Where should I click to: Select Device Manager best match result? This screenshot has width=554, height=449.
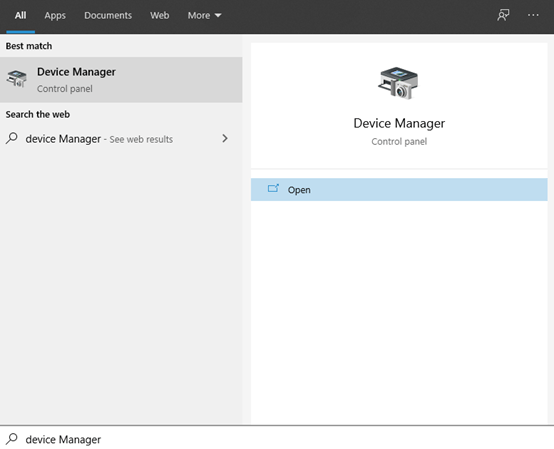tap(121, 80)
